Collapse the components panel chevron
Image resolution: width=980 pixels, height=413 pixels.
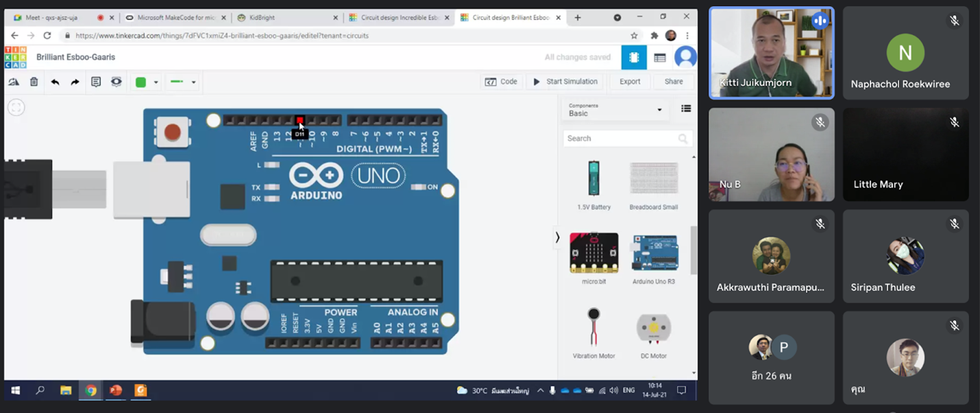click(x=557, y=237)
